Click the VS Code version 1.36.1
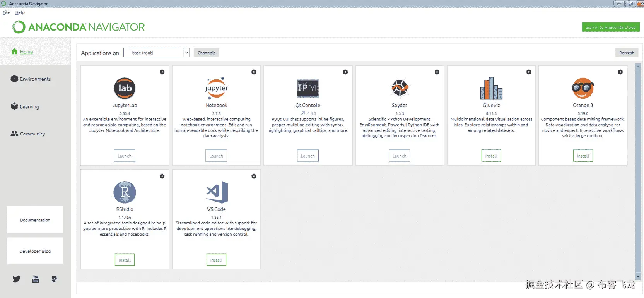Viewport: 644px width, 298px height. coord(216,217)
